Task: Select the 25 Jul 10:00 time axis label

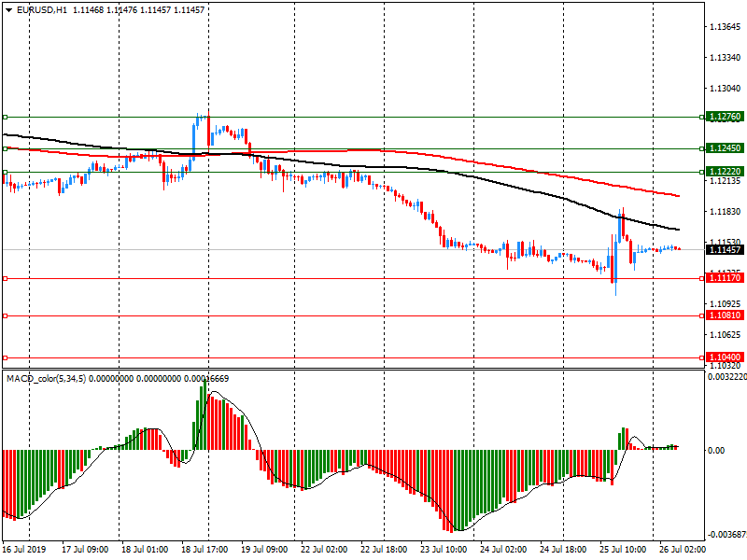Action: point(623,550)
